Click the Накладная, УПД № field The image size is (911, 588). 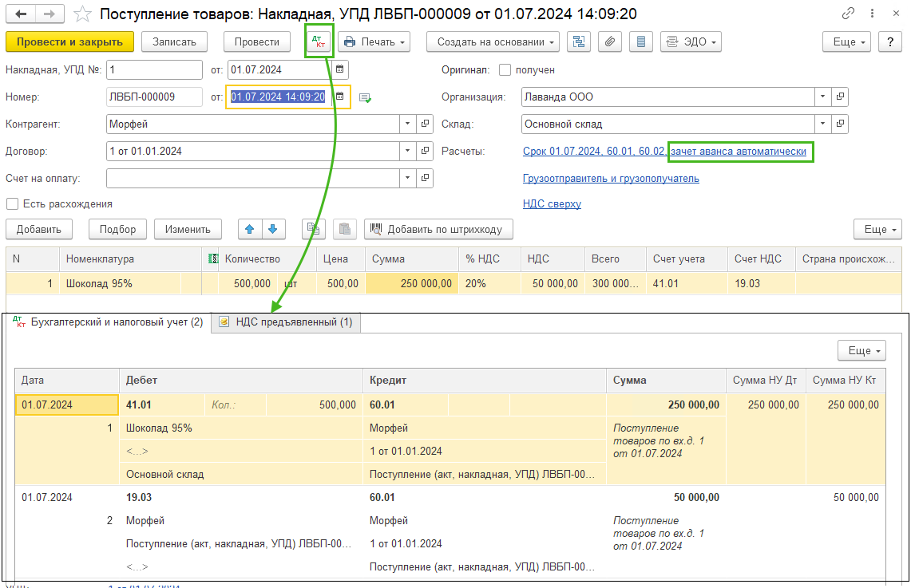(x=155, y=69)
